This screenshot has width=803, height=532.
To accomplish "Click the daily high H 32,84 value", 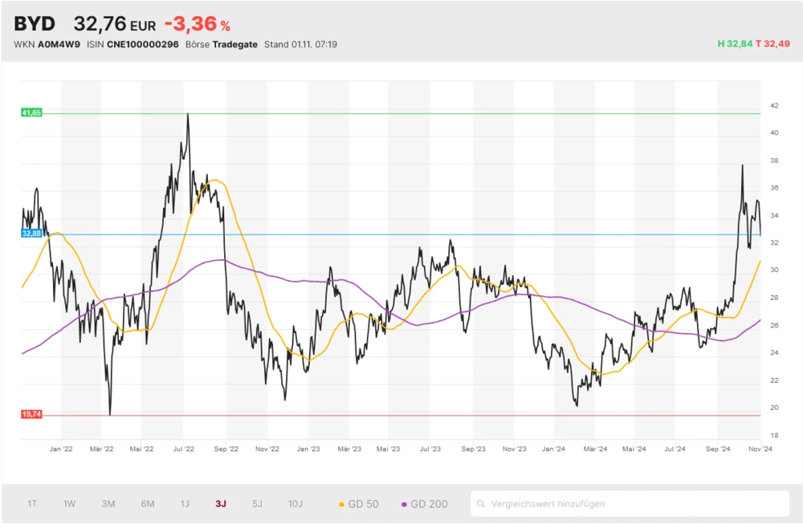I will (734, 43).
